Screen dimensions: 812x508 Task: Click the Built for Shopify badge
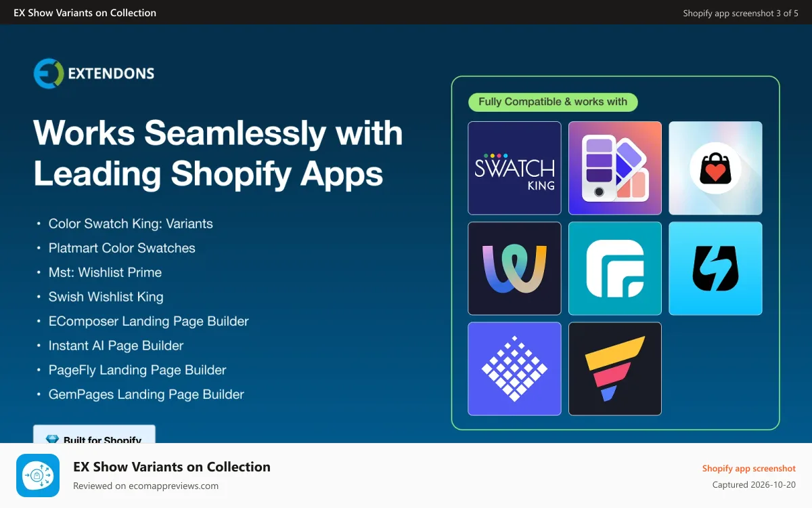point(94,434)
